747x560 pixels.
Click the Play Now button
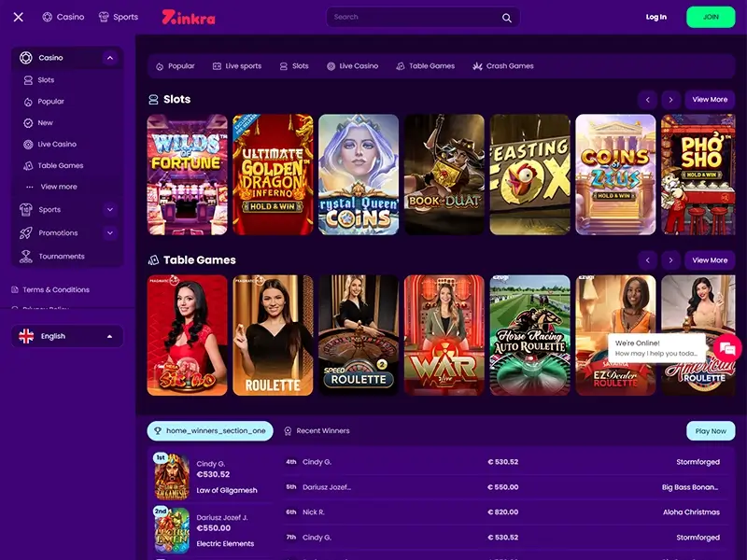pos(711,431)
